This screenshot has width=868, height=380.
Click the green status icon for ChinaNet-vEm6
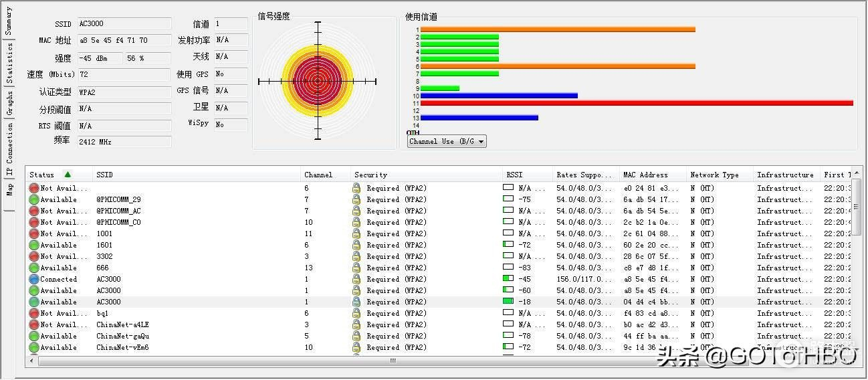click(34, 347)
